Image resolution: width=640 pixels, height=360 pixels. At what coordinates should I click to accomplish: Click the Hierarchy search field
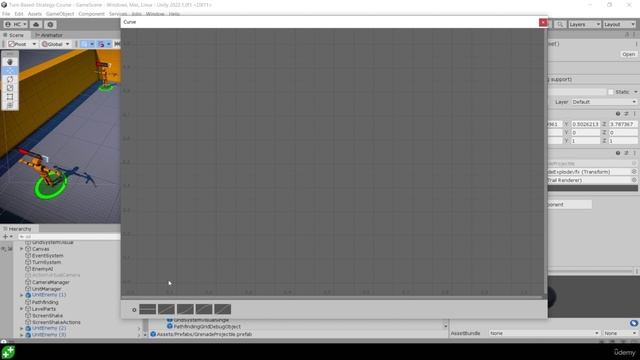[69, 236]
